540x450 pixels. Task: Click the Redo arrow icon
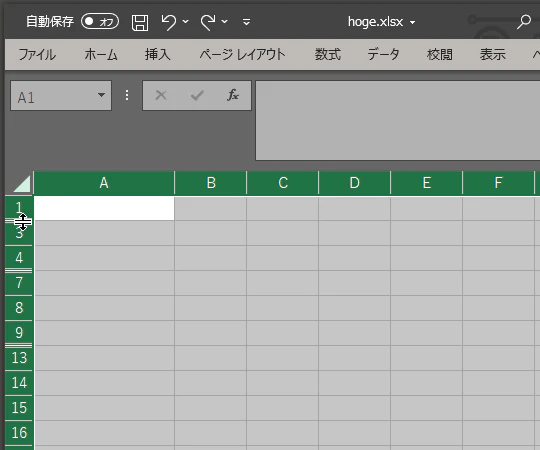tap(208, 22)
